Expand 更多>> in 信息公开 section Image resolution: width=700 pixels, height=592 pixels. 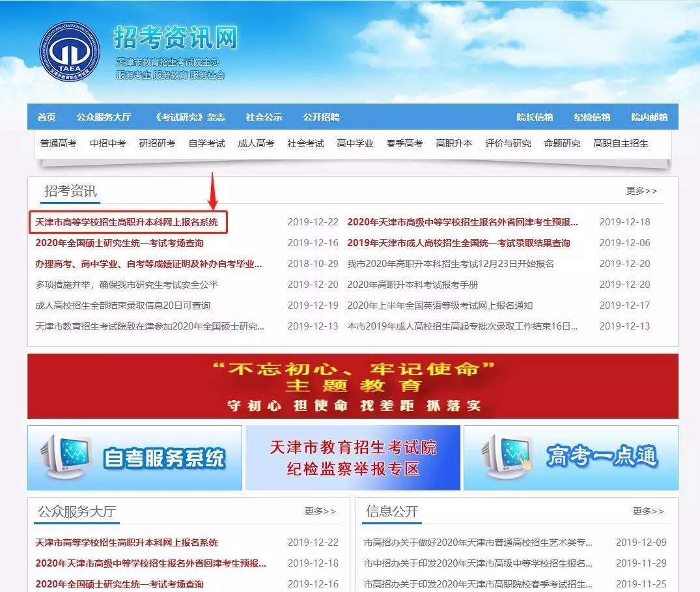click(x=648, y=511)
